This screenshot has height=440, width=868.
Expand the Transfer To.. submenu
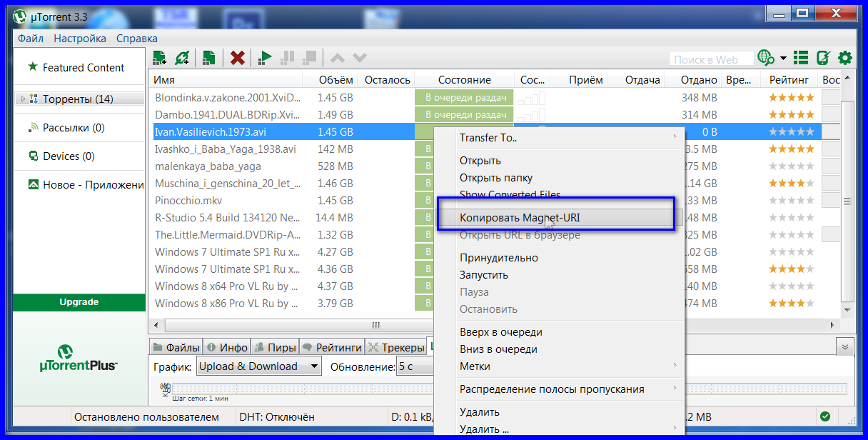point(560,138)
